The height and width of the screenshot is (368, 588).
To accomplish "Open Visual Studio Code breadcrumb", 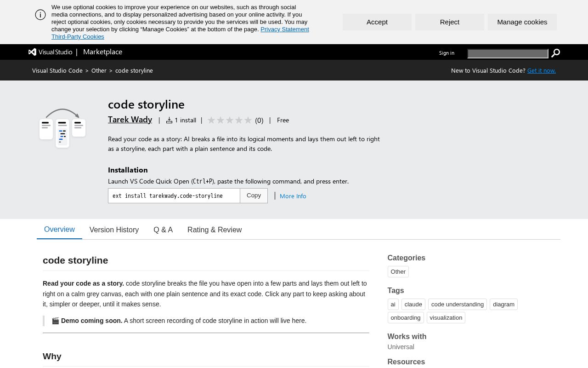I will pos(57,70).
